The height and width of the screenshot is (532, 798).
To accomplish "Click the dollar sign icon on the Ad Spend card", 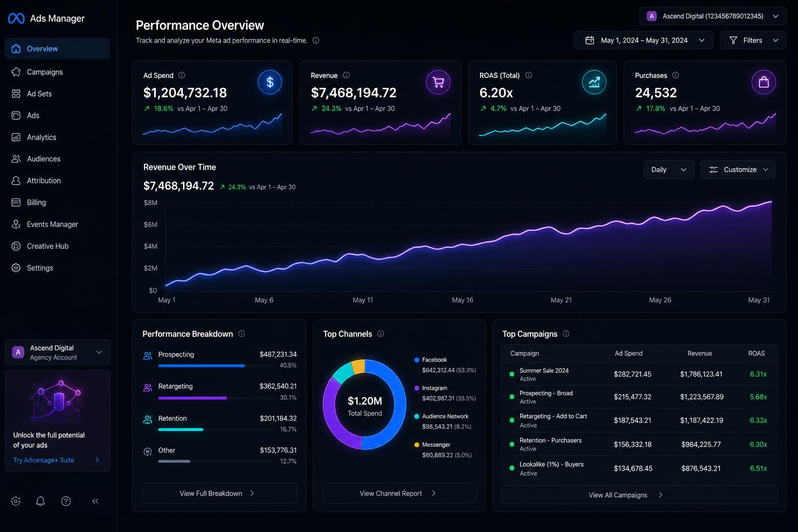I will click(x=270, y=82).
